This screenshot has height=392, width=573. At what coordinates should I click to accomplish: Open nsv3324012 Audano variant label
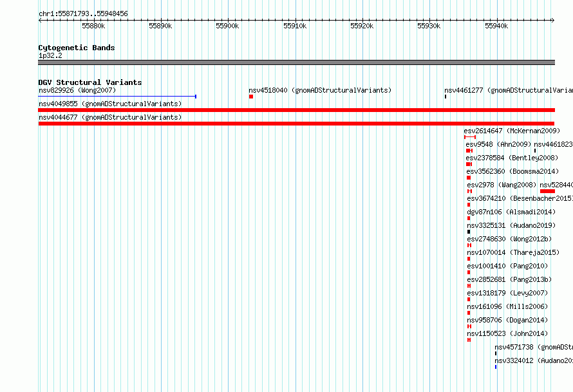click(x=534, y=360)
